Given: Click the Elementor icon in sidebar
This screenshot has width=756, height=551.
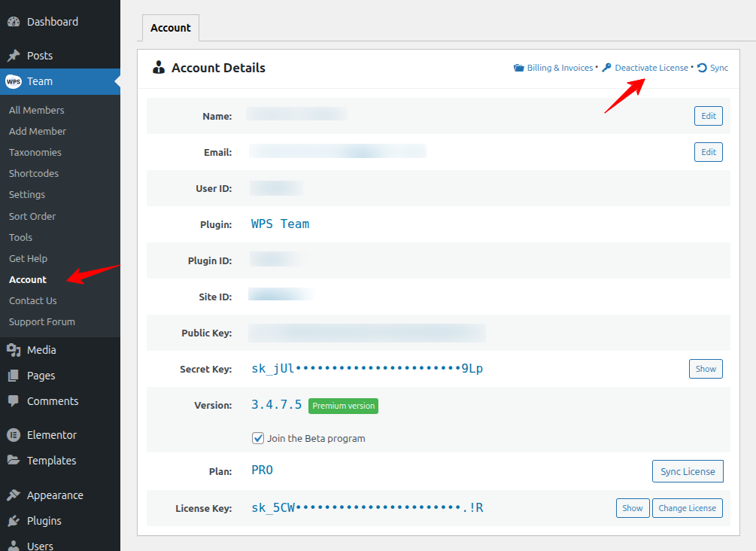Looking at the screenshot, I should click(x=14, y=435).
